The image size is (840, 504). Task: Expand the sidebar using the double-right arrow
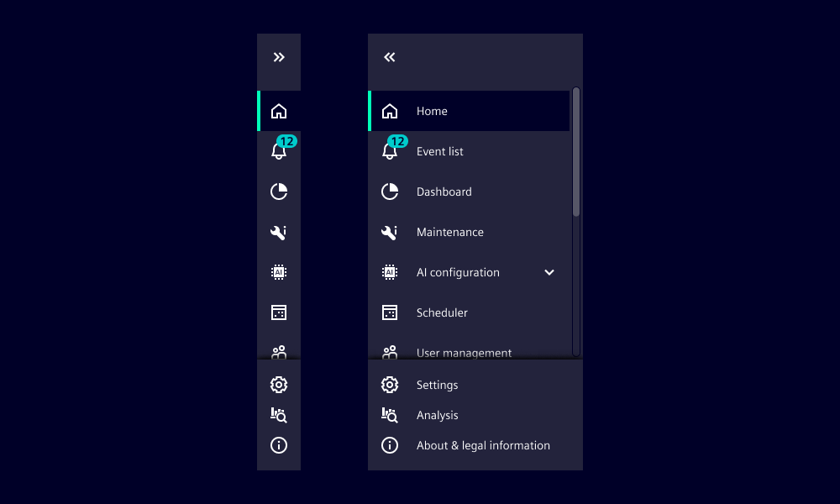click(x=279, y=57)
